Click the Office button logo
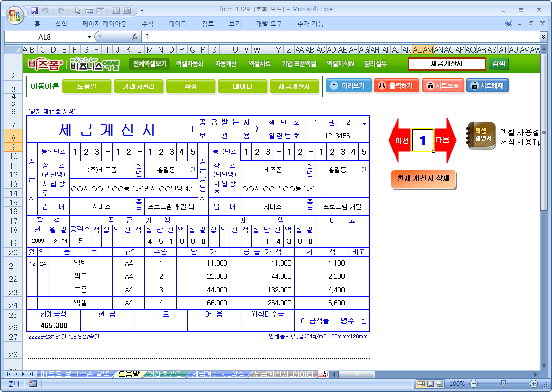Viewport: 552px width, 392px height. (14, 13)
